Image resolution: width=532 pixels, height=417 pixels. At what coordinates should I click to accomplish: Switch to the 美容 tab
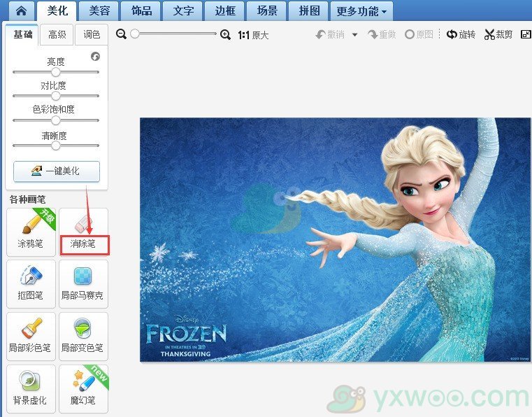(x=99, y=11)
